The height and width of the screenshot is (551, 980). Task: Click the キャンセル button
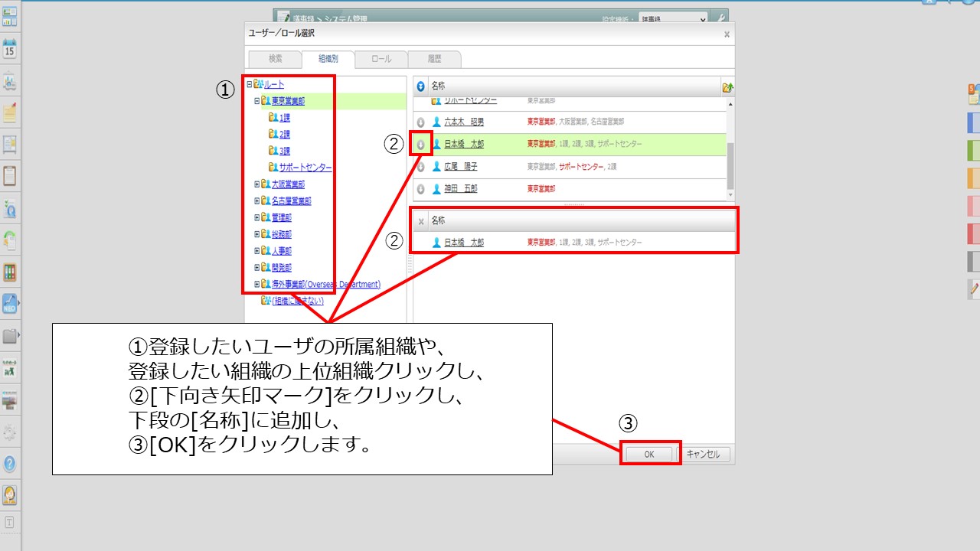703,454
